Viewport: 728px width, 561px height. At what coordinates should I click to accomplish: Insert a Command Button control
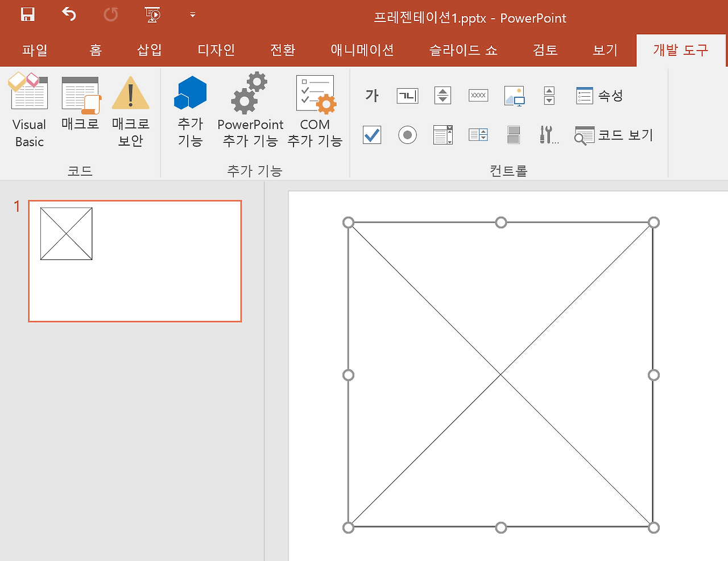478,96
